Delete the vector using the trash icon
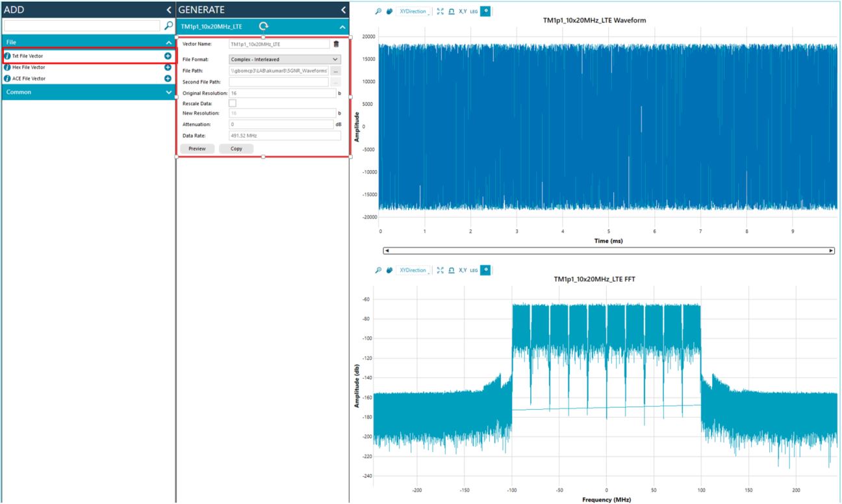Screen dimensions: 842x504 [336, 44]
